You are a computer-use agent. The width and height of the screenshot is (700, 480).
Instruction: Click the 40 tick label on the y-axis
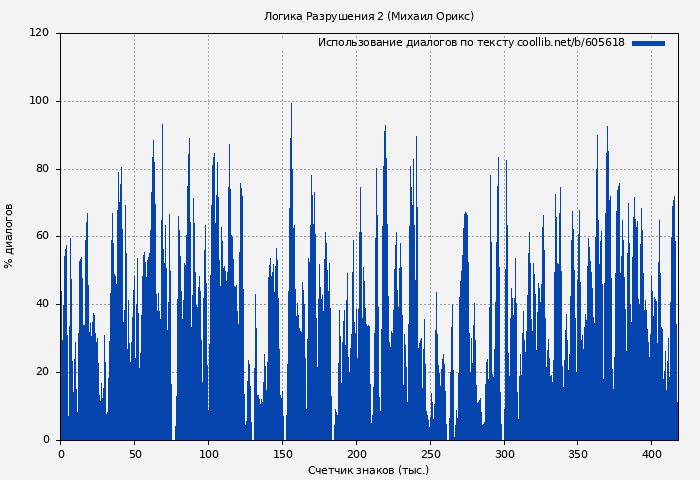42,304
